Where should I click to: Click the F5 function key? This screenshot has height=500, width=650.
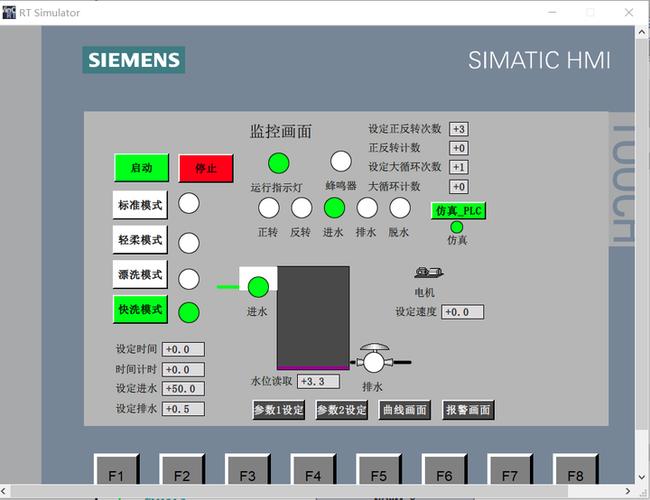click(x=378, y=469)
